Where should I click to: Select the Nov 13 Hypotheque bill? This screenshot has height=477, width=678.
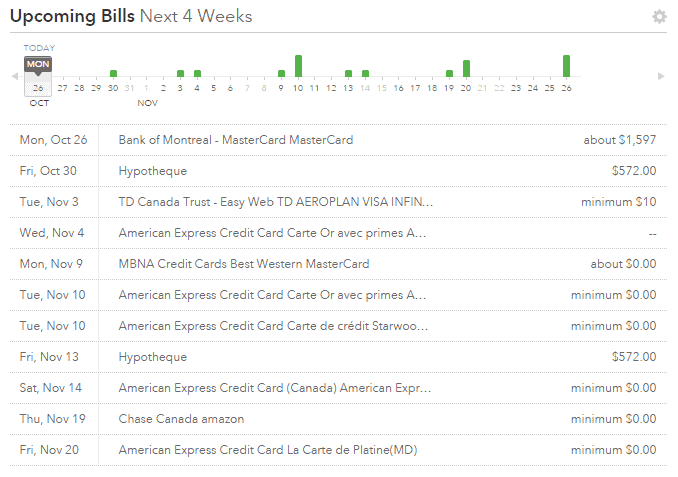point(153,357)
